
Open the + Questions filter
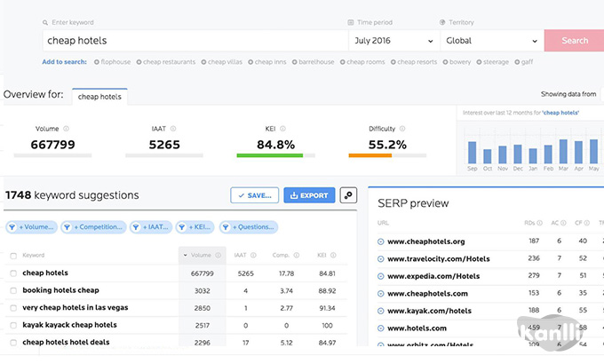249,227
